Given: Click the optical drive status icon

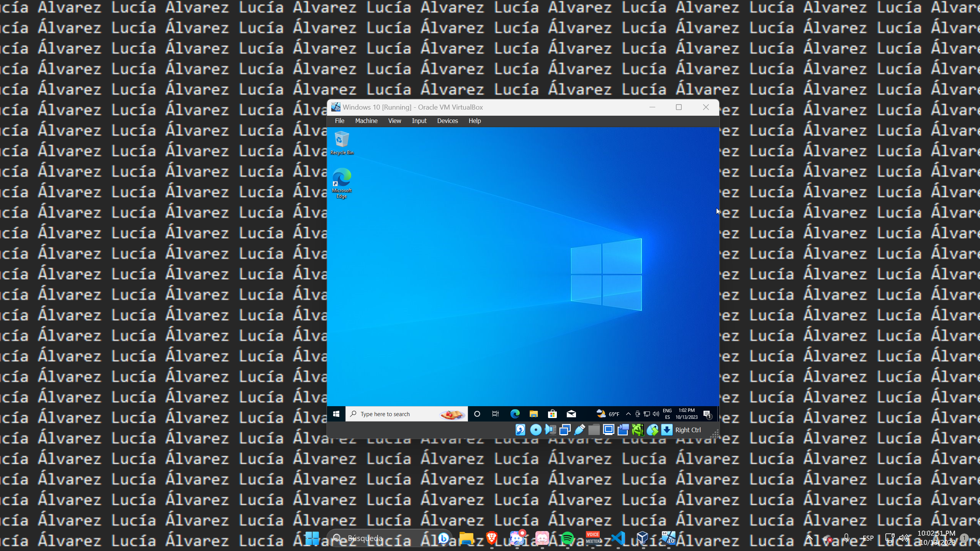Looking at the screenshot, I should (535, 430).
